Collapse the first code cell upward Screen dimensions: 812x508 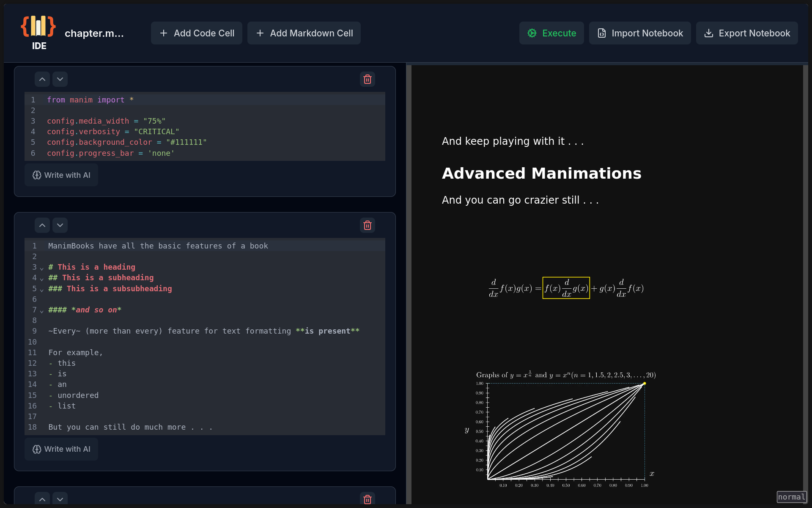(x=41, y=79)
